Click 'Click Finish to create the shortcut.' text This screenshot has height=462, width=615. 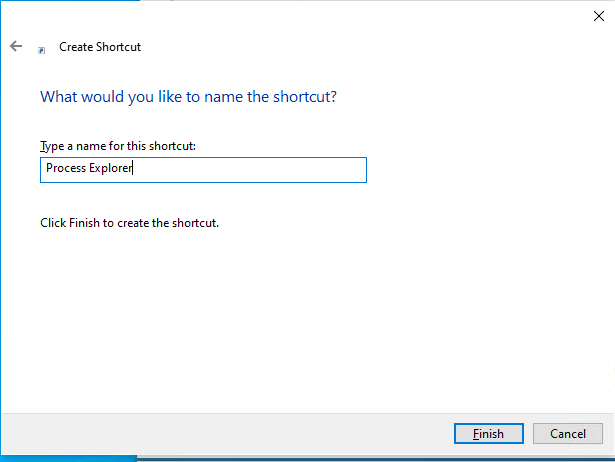click(x=129, y=223)
